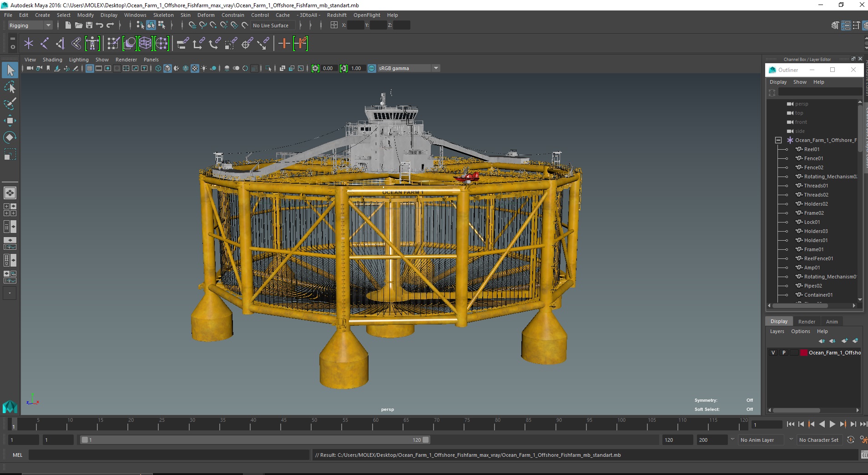Enable Snap to Curves
Viewport: 868px width, 475px height.
(x=202, y=25)
